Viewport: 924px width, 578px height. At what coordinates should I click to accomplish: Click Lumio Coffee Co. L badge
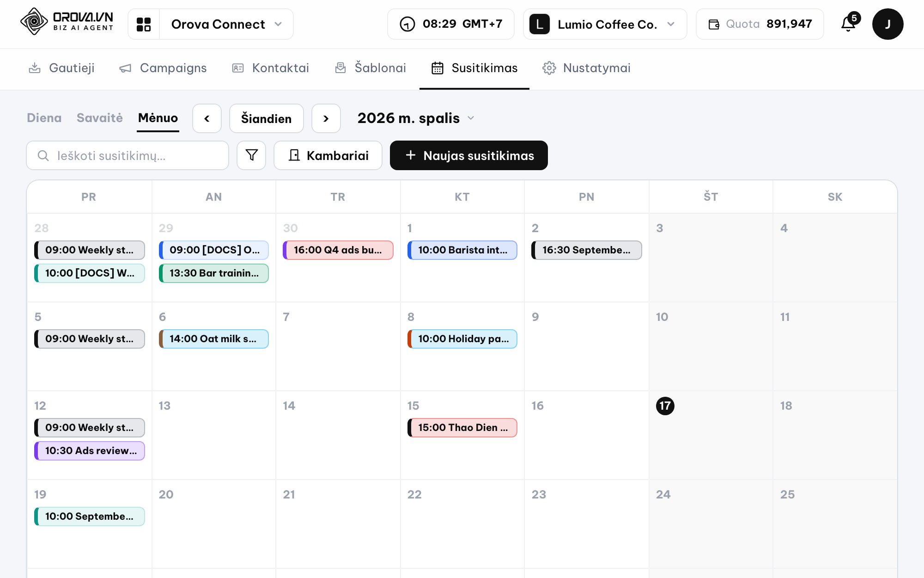pos(539,24)
